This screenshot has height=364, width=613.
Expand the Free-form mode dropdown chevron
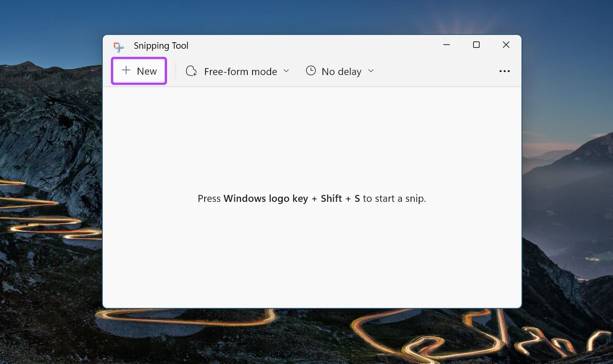(x=286, y=71)
